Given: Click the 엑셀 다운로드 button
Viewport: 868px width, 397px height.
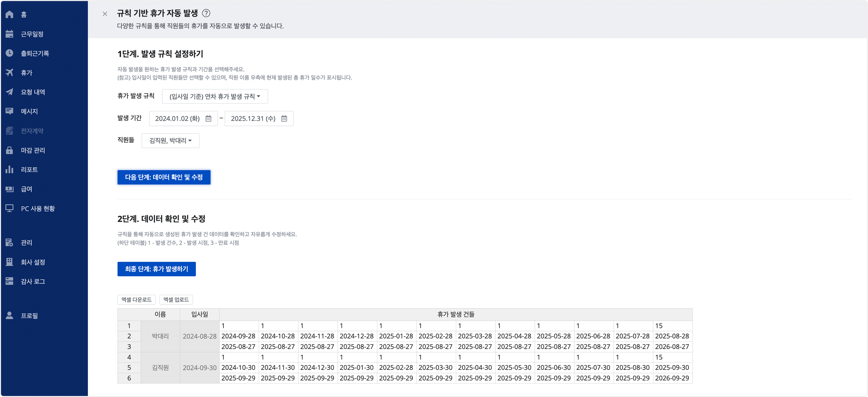Looking at the screenshot, I should coord(137,300).
